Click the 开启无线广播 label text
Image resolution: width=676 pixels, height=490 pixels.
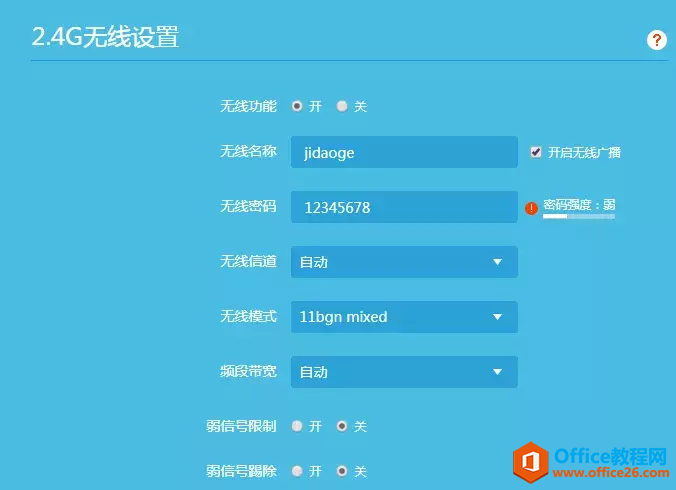584,153
